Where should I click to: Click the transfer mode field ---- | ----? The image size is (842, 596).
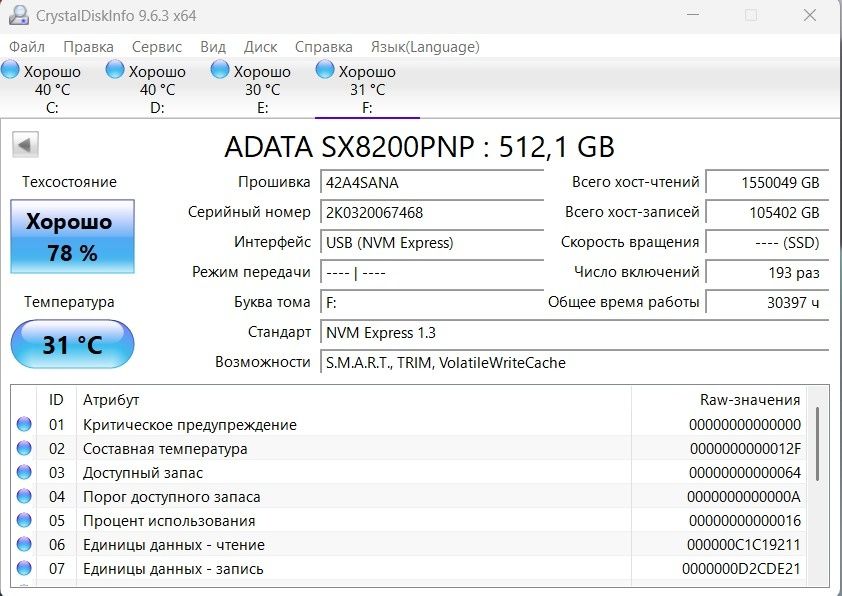coord(432,273)
